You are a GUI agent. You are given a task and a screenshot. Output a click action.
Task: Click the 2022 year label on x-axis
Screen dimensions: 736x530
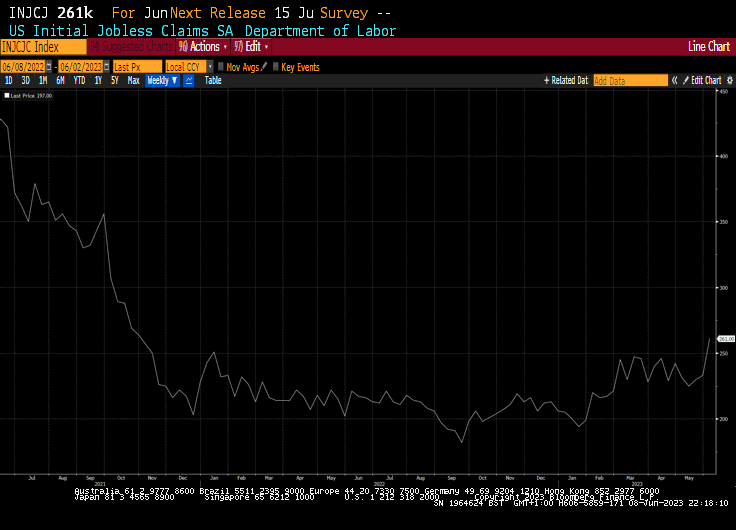coord(379,484)
